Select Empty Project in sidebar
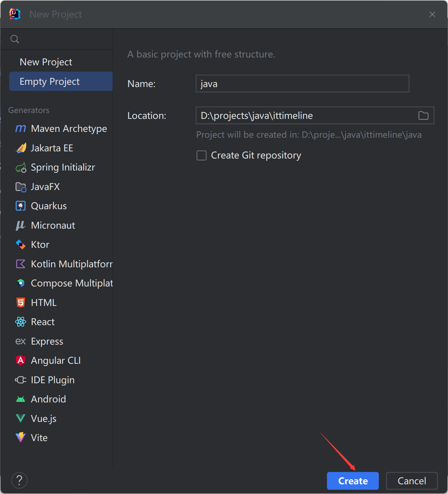Viewport: 448px width, 494px height. 61,82
